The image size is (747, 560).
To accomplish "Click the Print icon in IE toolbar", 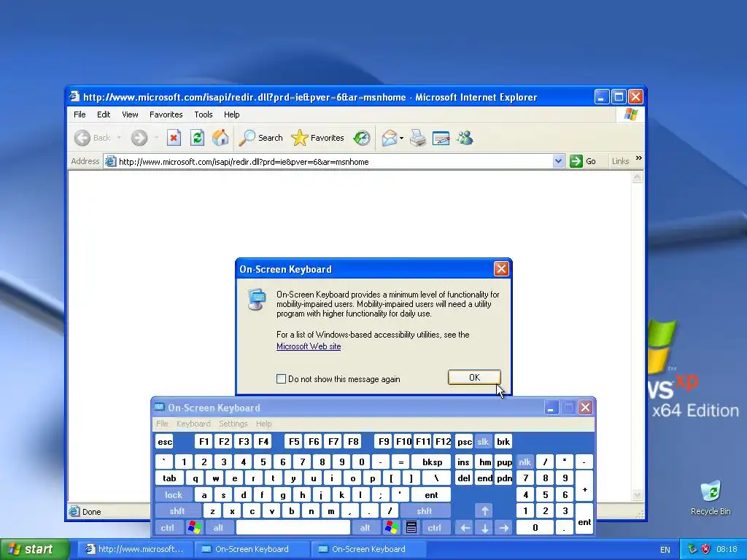I will tap(418, 138).
